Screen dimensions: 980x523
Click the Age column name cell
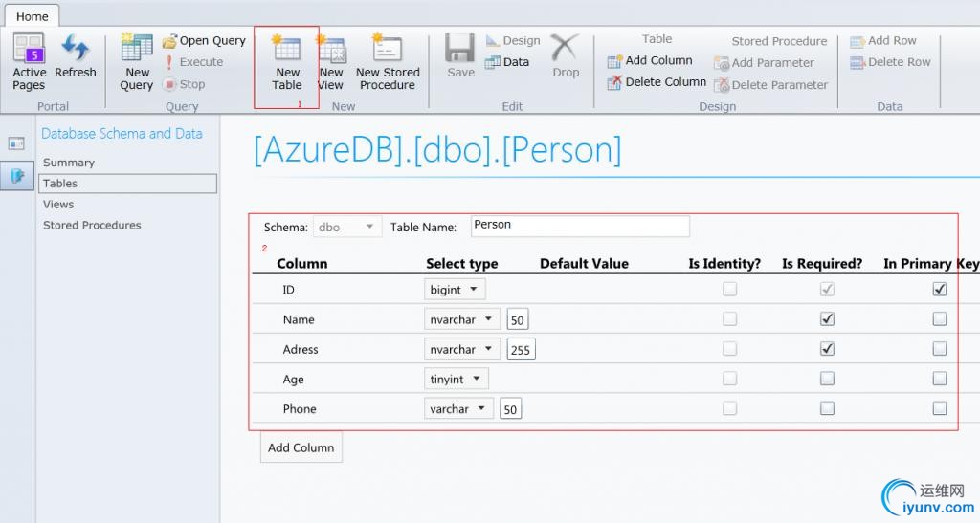pyautogui.click(x=293, y=380)
